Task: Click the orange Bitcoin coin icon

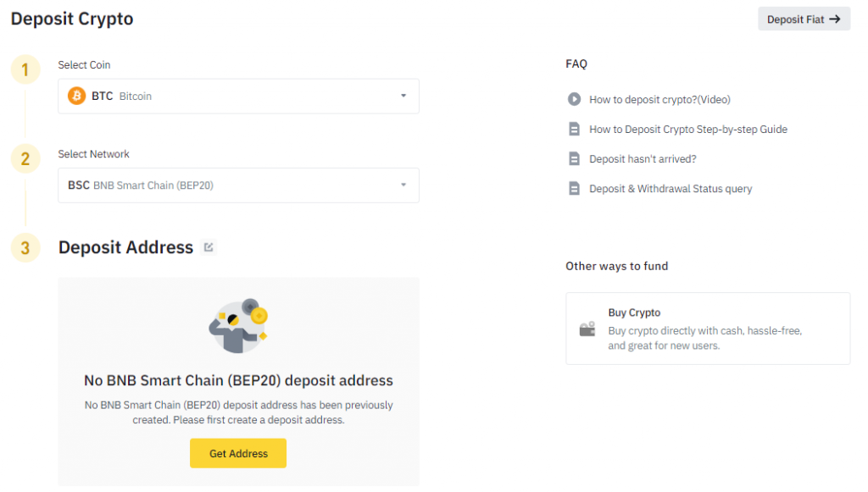Action: 77,96
